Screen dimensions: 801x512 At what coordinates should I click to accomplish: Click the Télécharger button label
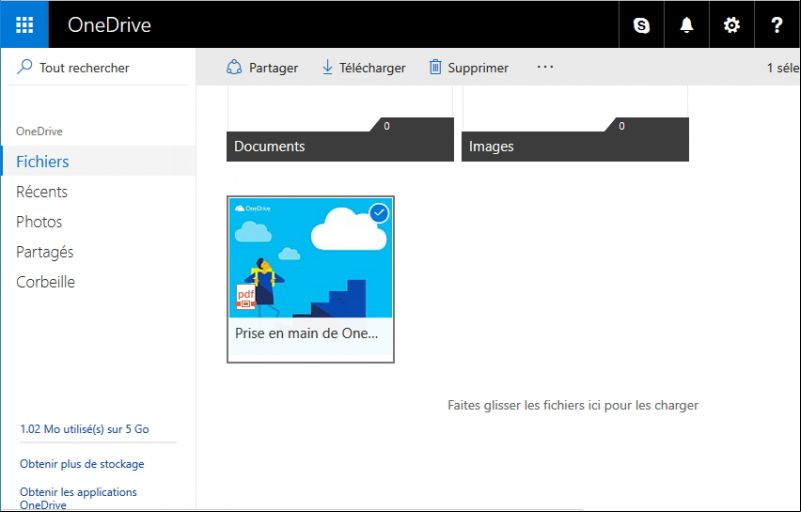pyautogui.click(x=372, y=68)
